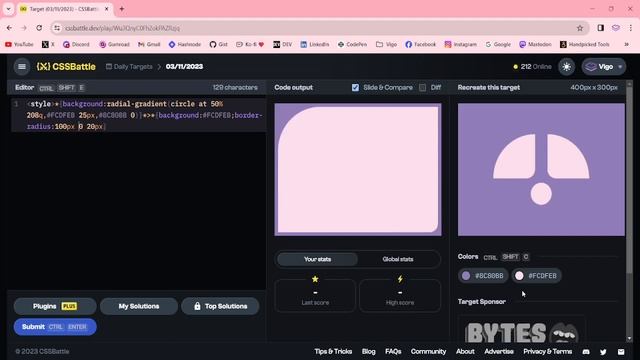The height and width of the screenshot is (360, 640).
Task: Reload the page
Action: (x=39, y=28)
